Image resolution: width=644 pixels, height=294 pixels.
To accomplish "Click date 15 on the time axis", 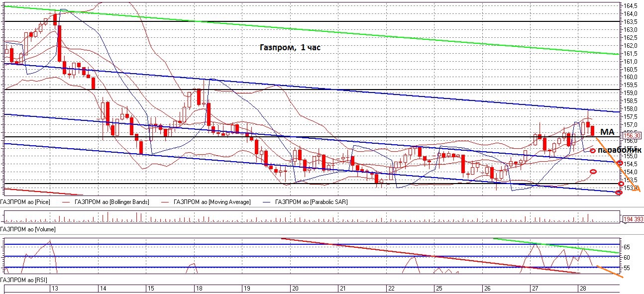I will point(151,289).
